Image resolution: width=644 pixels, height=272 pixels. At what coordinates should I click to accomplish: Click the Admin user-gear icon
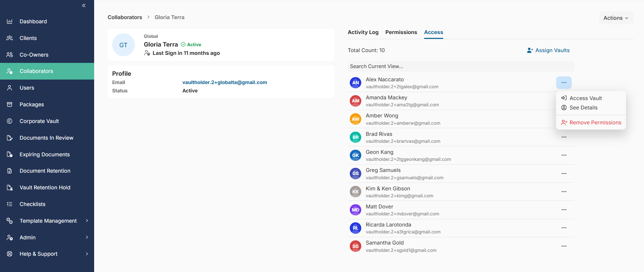[10, 238]
